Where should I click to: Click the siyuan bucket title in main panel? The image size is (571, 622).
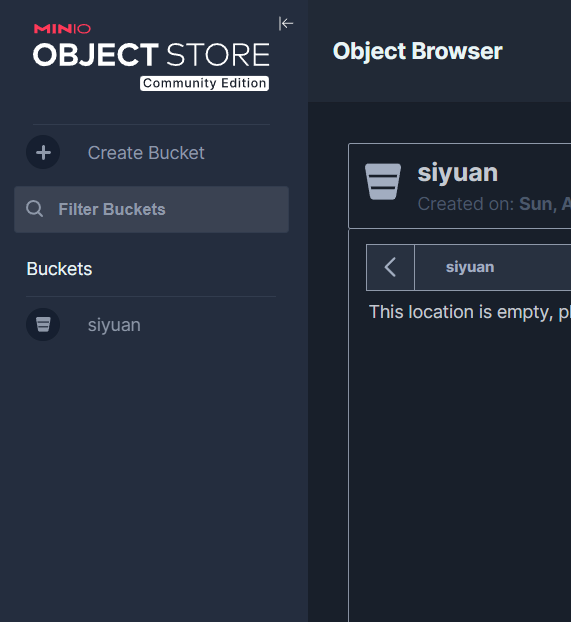pyautogui.click(x=458, y=173)
